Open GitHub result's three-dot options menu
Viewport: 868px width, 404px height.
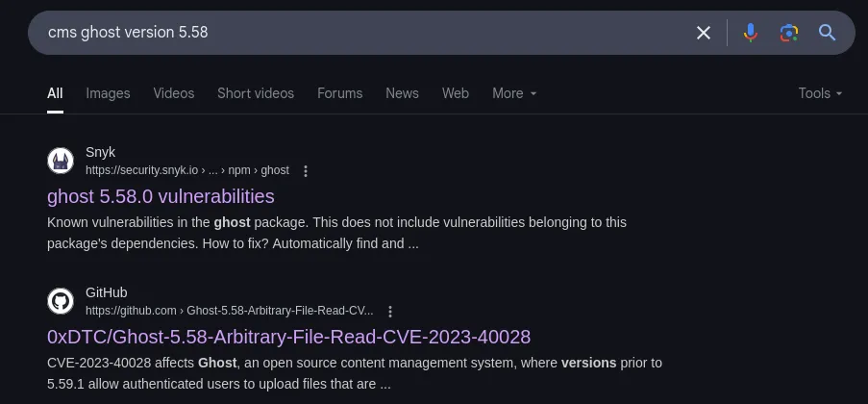point(389,312)
